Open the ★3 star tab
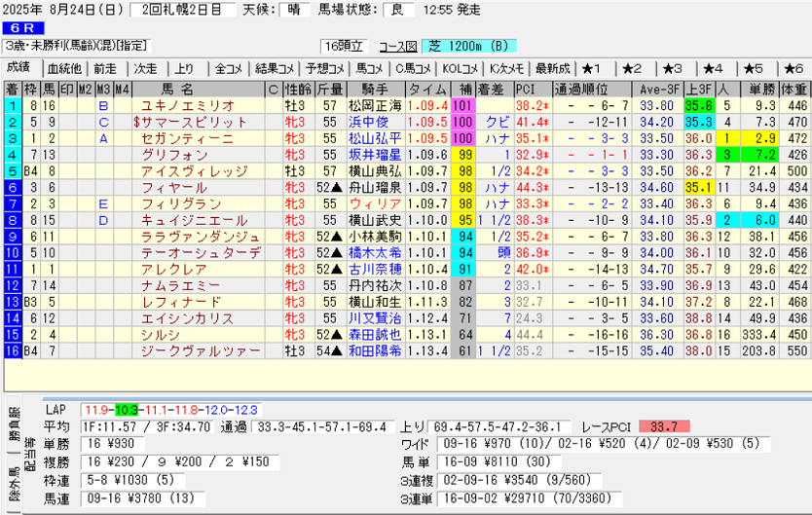This screenshot has height=515, width=812. click(672, 68)
